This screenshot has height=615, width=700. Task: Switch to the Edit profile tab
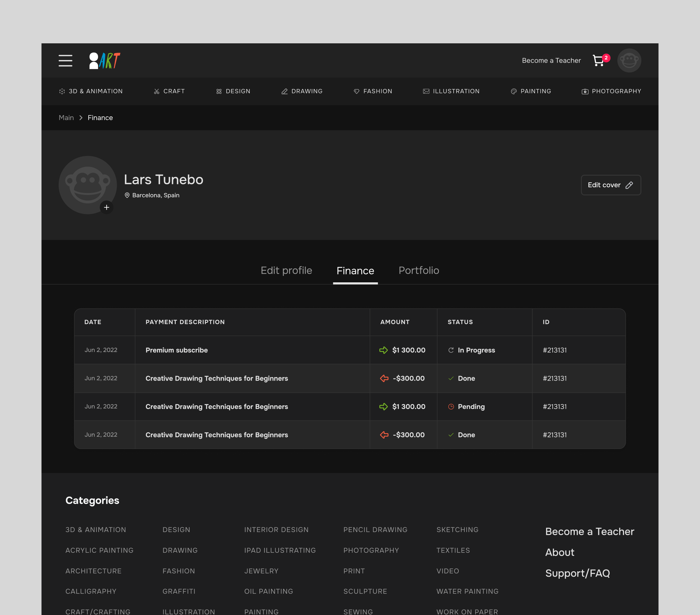(x=286, y=270)
